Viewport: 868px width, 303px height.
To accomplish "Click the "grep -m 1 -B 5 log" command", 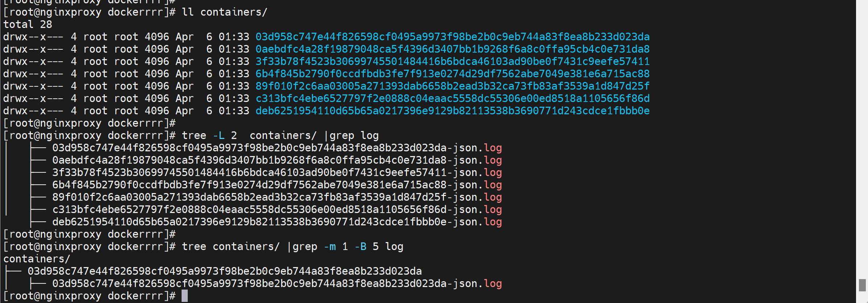I will (x=348, y=246).
